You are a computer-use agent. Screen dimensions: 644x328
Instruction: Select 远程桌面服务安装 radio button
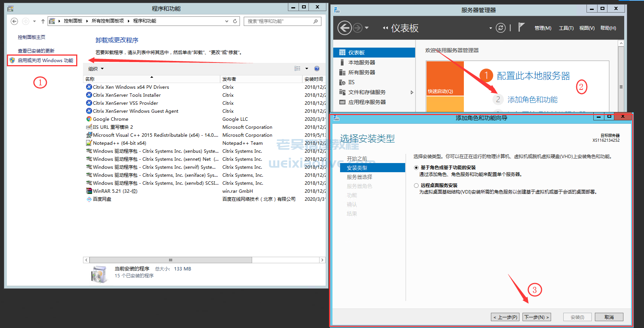click(x=416, y=186)
